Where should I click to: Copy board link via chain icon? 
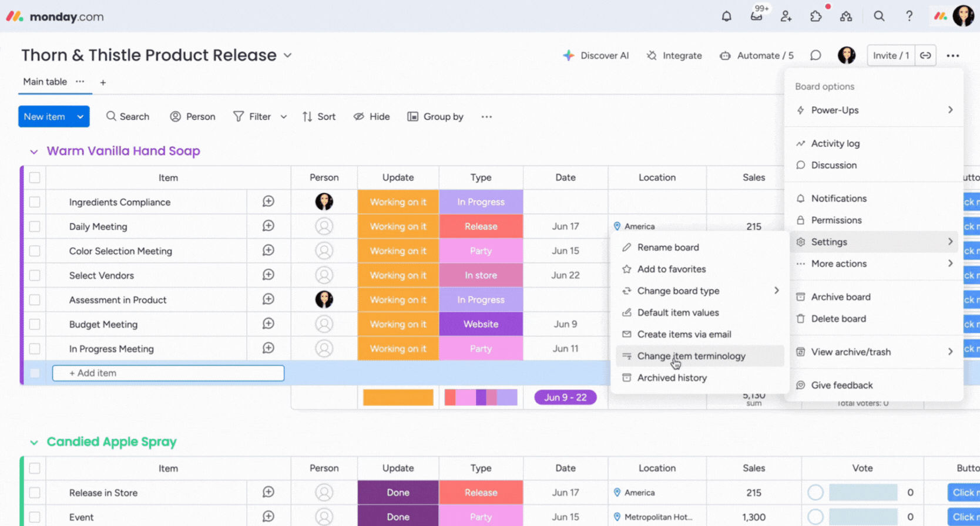[925, 55]
